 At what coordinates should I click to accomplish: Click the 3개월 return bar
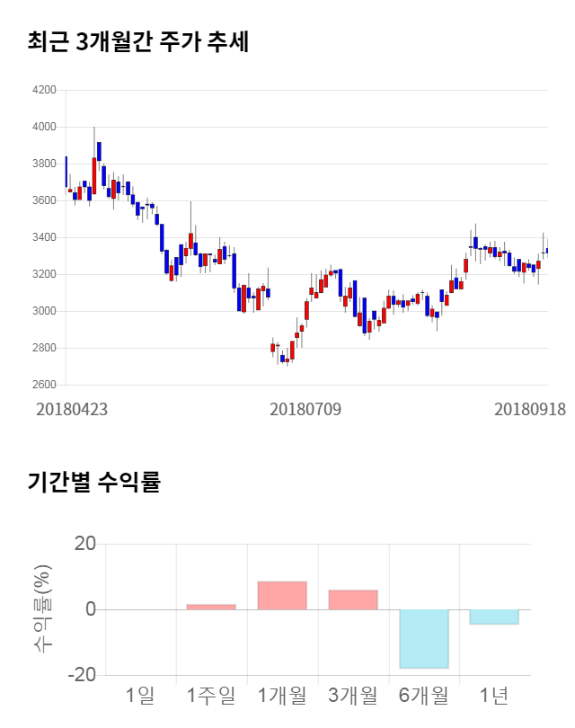pyautogui.click(x=353, y=599)
